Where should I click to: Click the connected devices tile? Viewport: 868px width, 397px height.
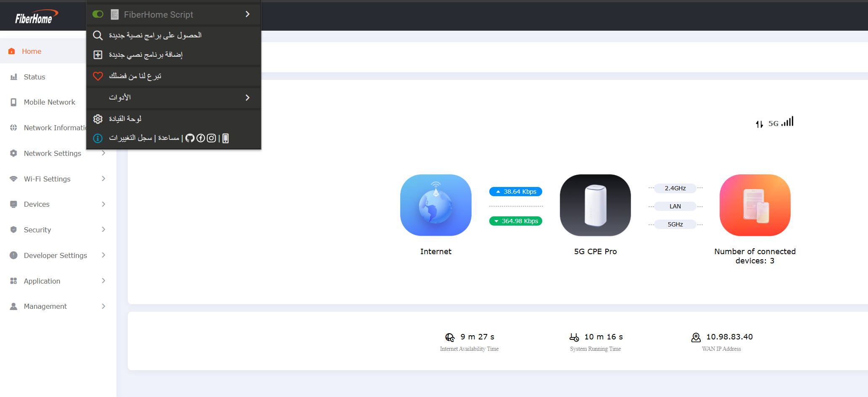pos(755,205)
